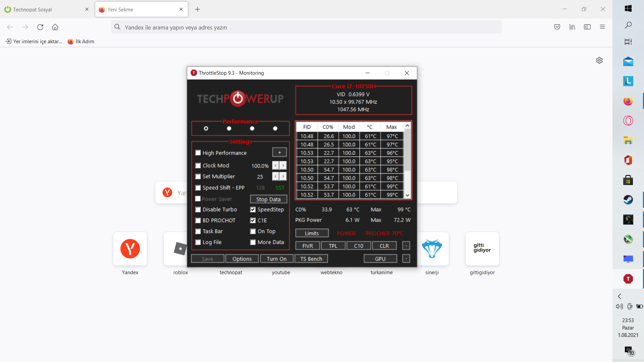This screenshot has width=644, height=362.
Task: Click the Yandex shortcut tile
Action: click(130, 249)
